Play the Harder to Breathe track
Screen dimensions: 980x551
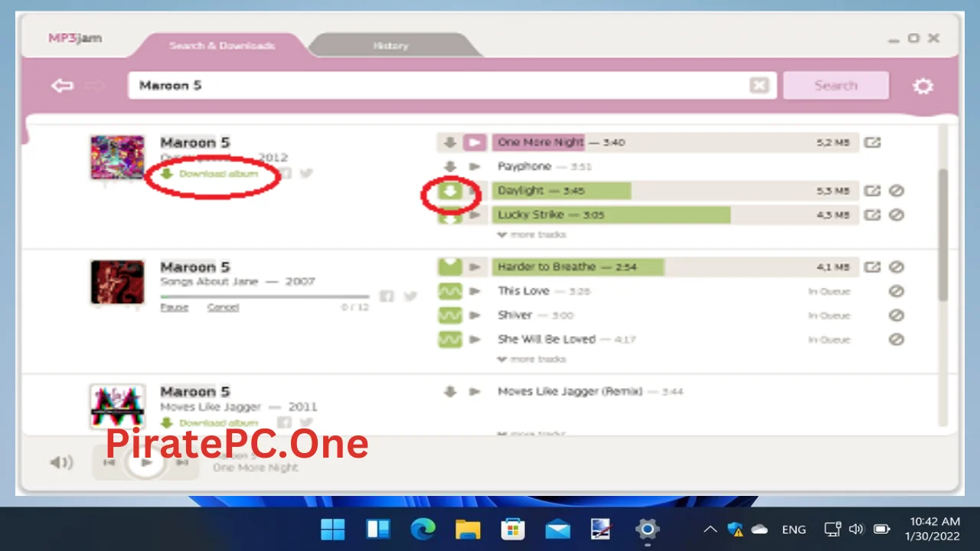coord(475,267)
